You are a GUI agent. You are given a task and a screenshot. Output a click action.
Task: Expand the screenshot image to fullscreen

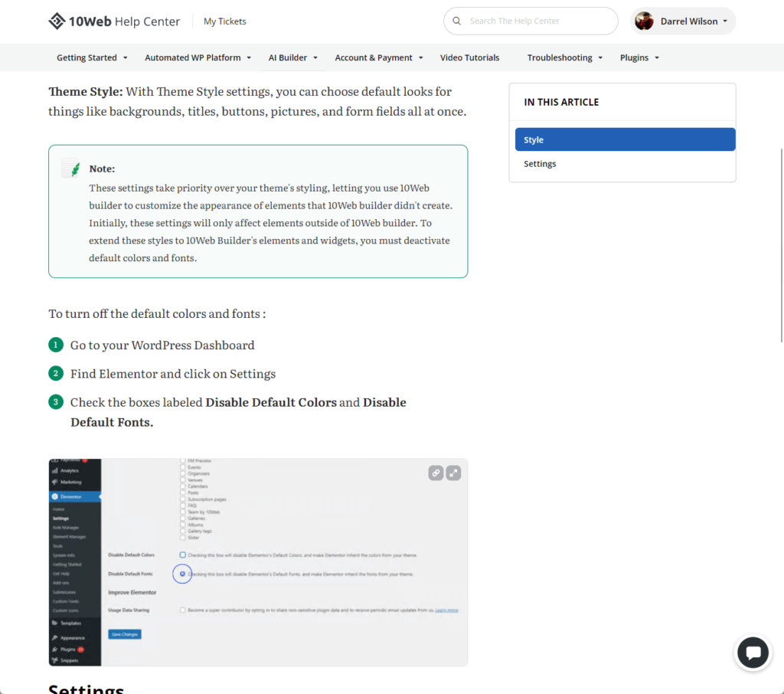(x=453, y=473)
